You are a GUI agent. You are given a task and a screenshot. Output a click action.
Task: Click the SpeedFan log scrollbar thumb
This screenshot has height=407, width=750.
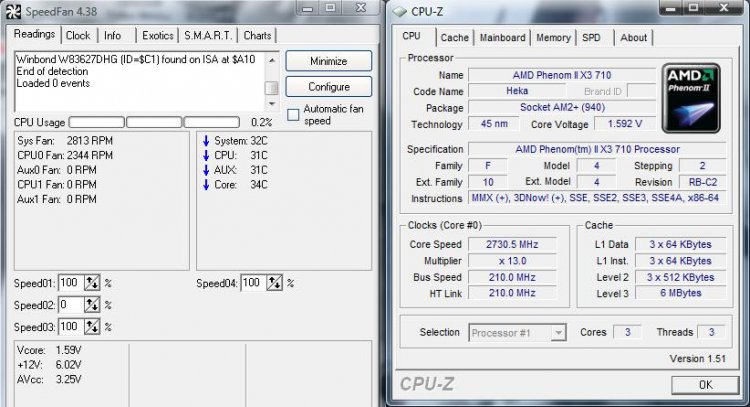pyautogui.click(x=272, y=88)
